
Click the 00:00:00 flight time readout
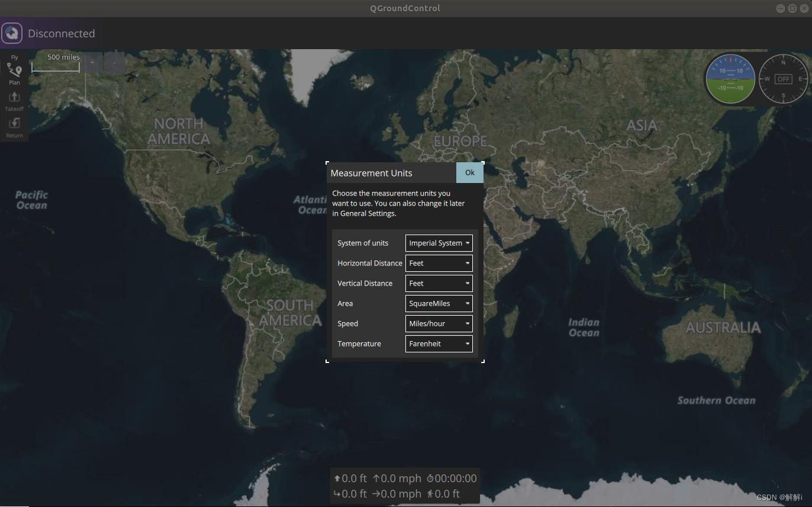pyautogui.click(x=452, y=479)
